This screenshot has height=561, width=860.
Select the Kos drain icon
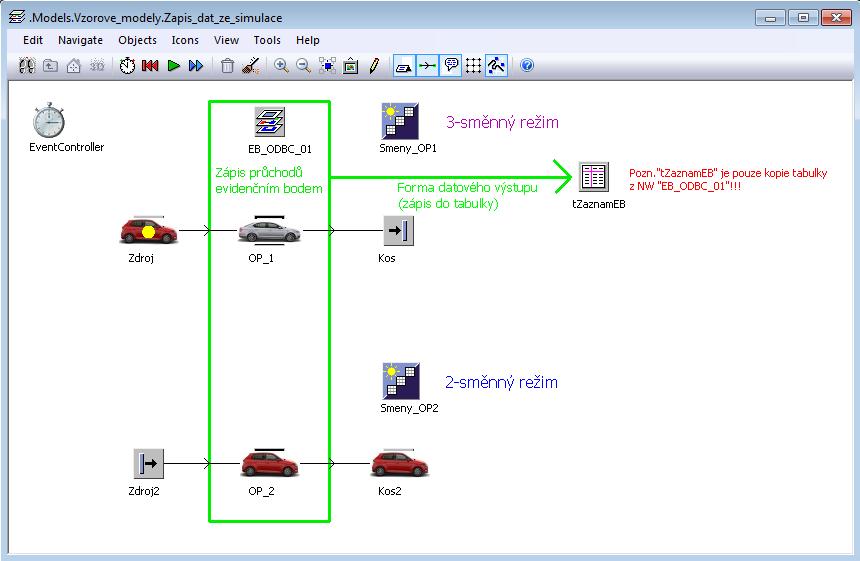tap(399, 230)
